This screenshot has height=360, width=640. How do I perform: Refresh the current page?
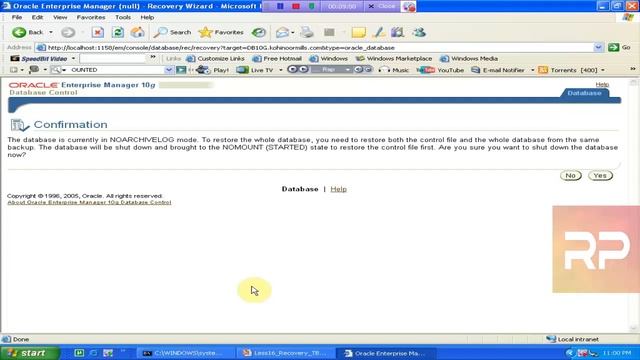click(118, 32)
